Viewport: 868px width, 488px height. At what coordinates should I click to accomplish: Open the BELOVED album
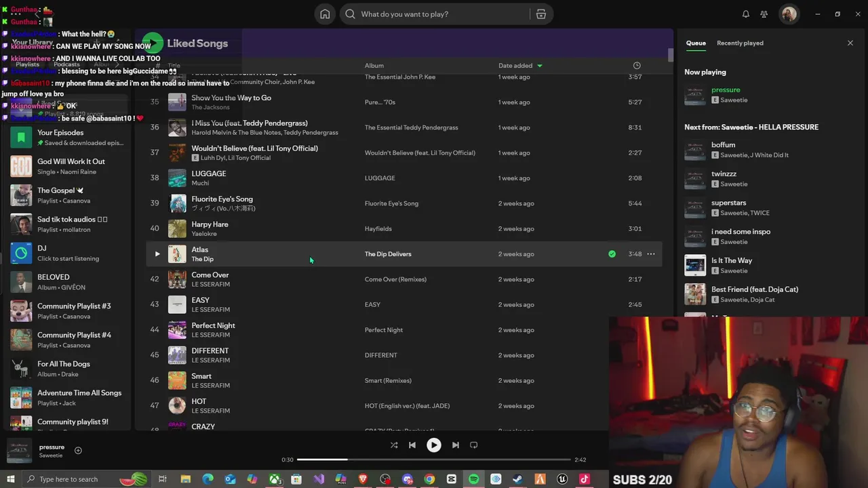pyautogui.click(x=68, y=282)
